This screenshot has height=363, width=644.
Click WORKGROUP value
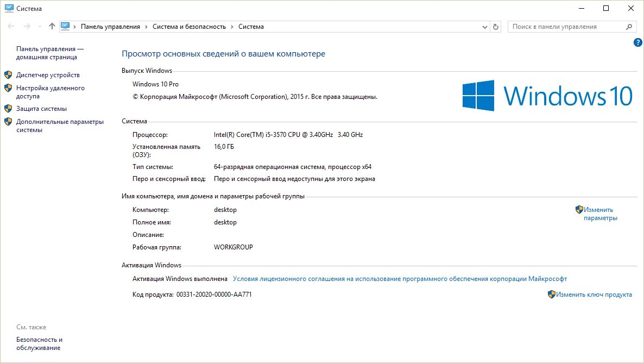point(233,247)
